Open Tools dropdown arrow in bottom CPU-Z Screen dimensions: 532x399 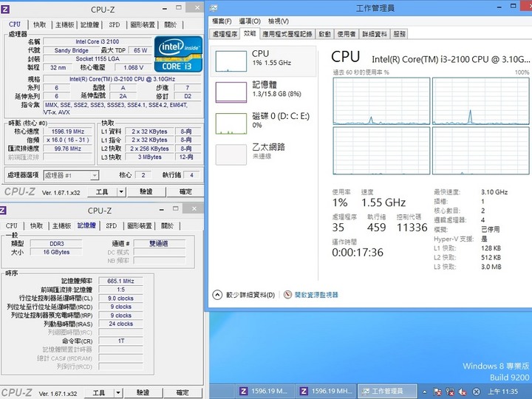(x=117, y=393)
